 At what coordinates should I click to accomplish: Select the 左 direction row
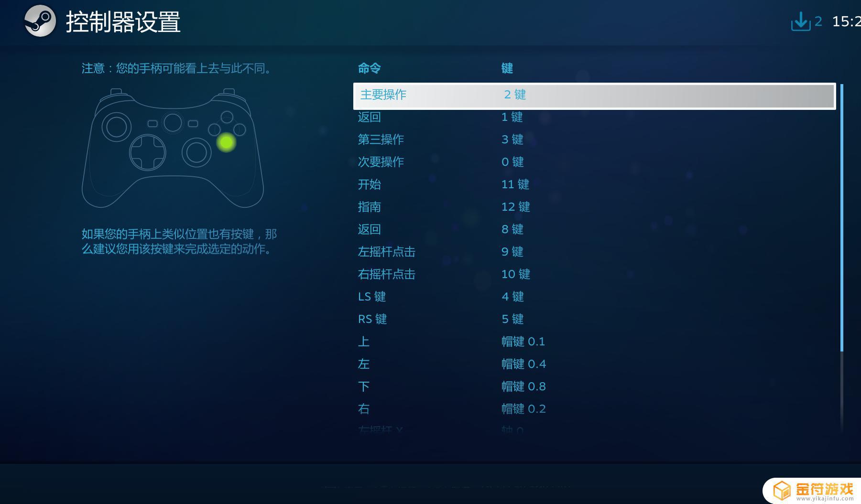coord(594,364)
